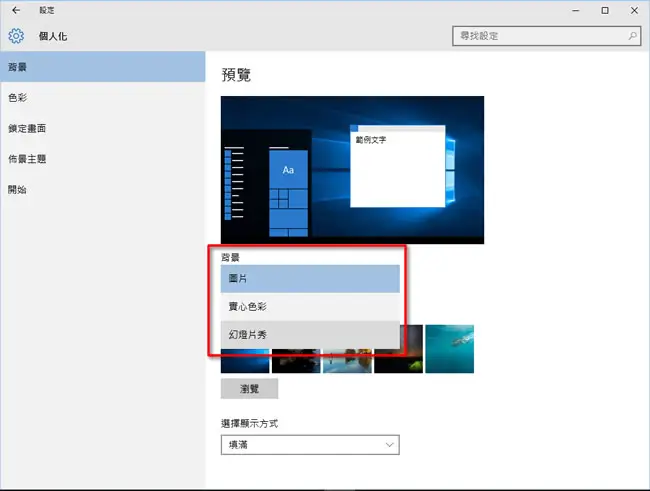The width and height of the screenshot is (650, 491).
Task: Click the search magnifier icon
Action: click(x=633, y=36)
